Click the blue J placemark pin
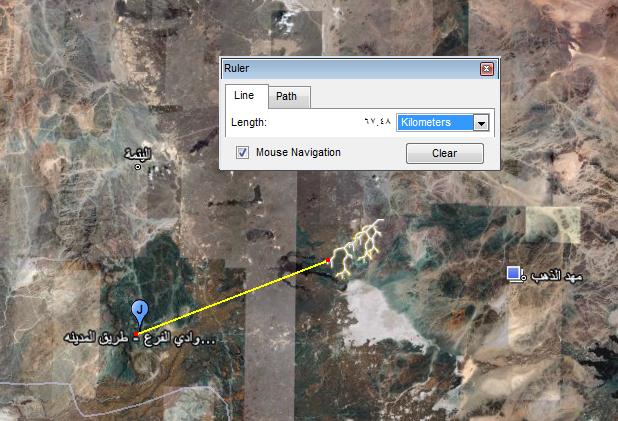Screen dimensions: 618x421 pyautogui.click(x=140, y=313)
